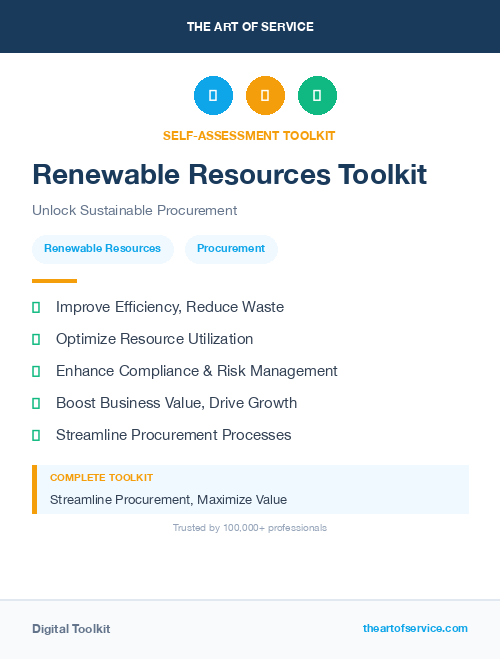Click the blue circle icon
The image size is (500, 659).
click(213, 95)
